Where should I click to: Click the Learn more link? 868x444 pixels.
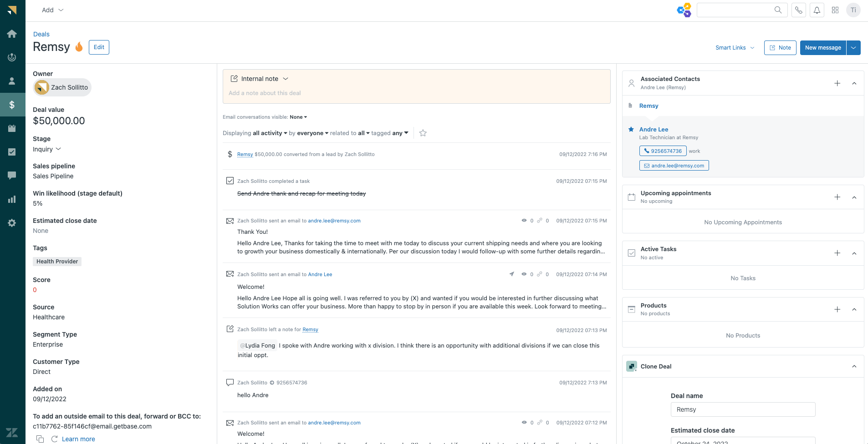(x=78, y=439)
